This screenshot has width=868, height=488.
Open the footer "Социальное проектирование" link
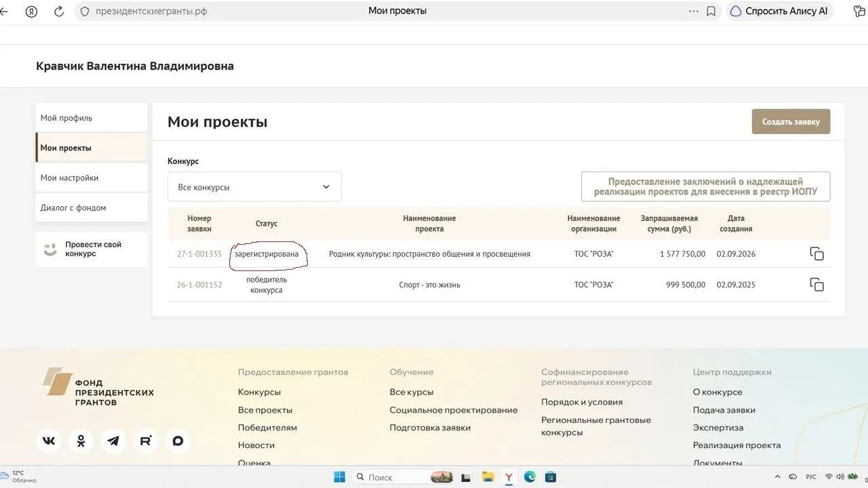(453, 410)
